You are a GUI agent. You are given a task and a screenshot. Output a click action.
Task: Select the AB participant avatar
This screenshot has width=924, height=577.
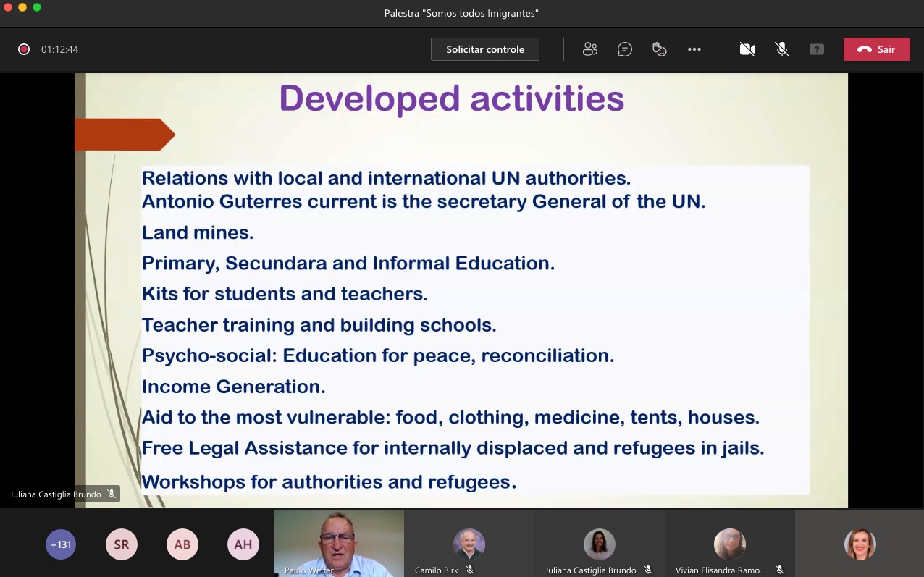point(182,544)
